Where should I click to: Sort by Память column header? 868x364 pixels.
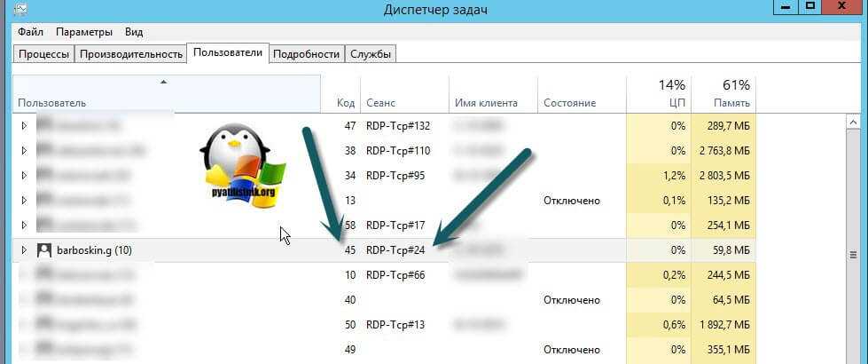(723, 93)
